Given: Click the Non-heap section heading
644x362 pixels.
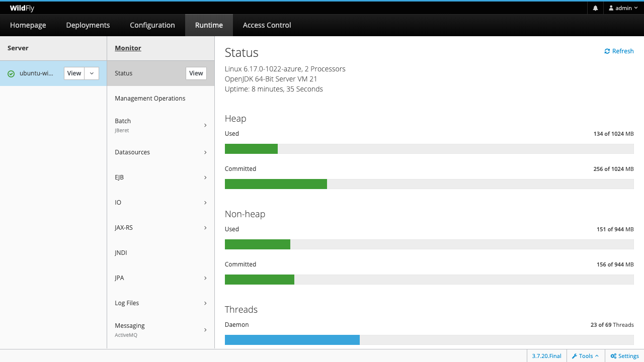Looking at the screenshot, I should (x=245, y=214).
